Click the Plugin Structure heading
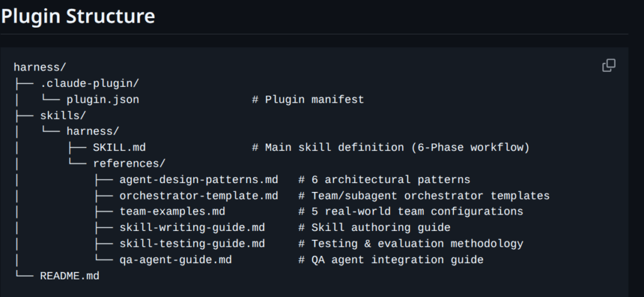Viewport: 644px width, 297px height. 78,16
